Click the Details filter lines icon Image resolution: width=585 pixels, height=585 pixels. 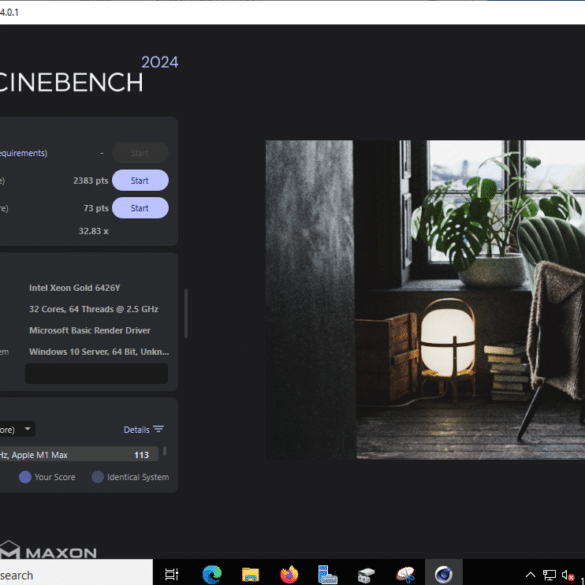coord(159,429)
